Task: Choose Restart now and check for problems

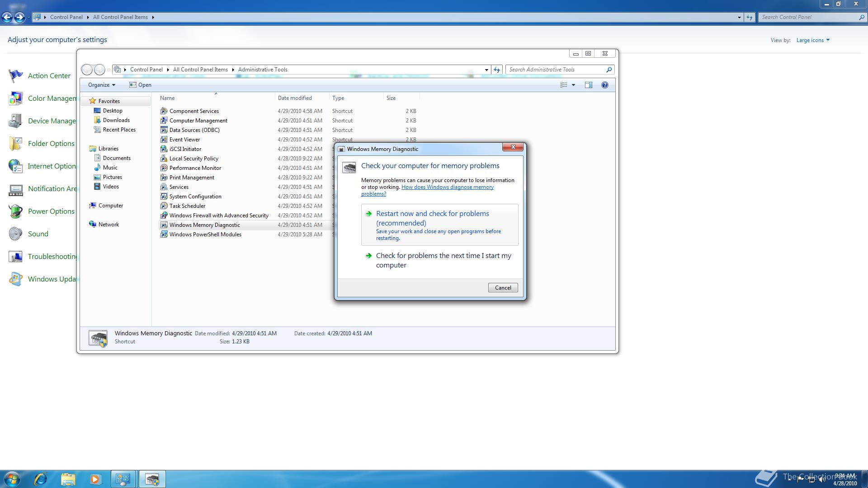Action: tap(439, 225)
